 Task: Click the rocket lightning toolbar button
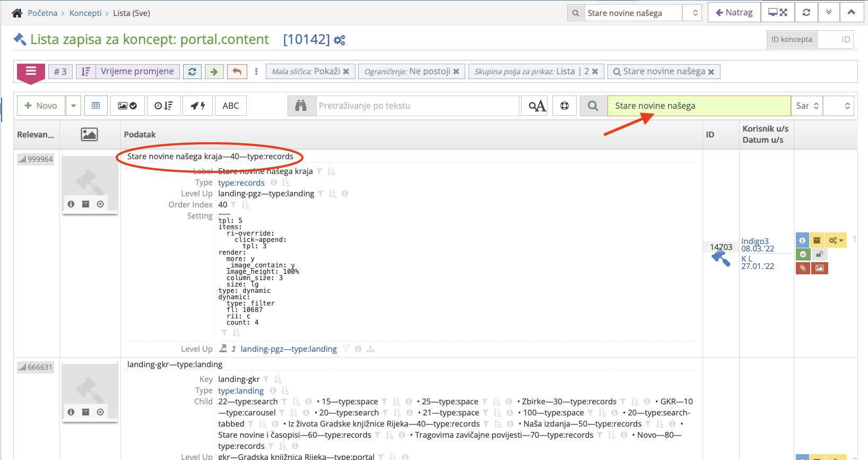pos(198,106)
